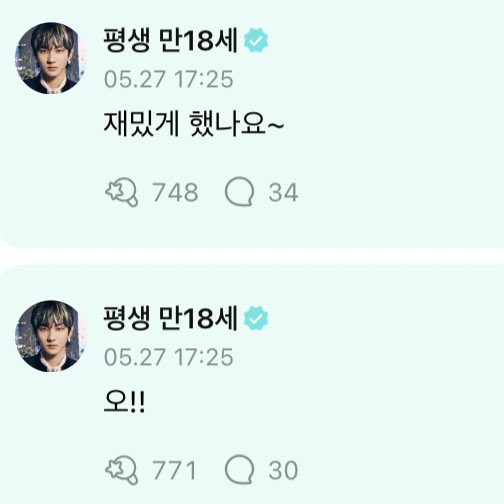Click the 771 cheer count
The width and height of the screenshot is (504, 504).
point(174,470)
